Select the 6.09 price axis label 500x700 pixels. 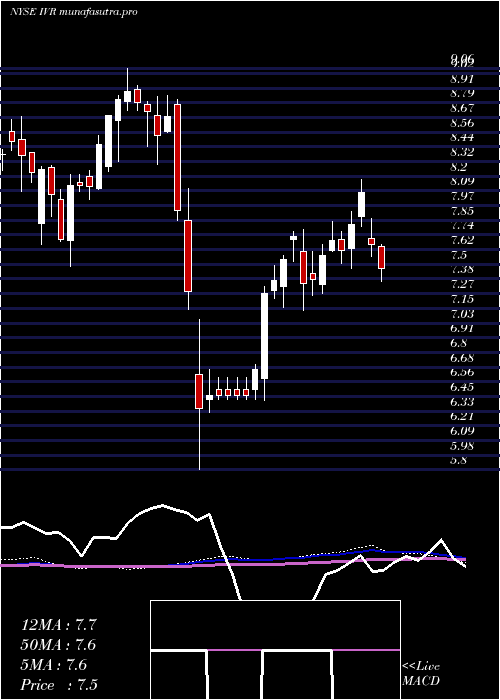[462, 431]
